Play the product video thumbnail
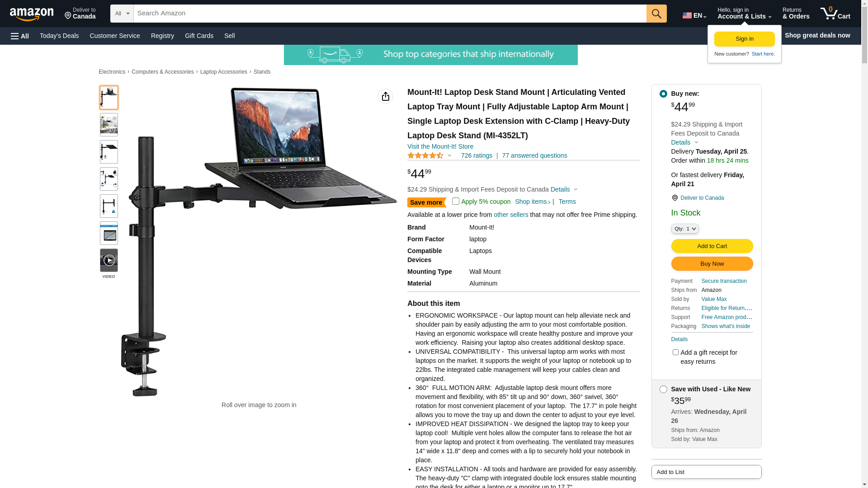 pyautogui.click(x=109, y=260)
